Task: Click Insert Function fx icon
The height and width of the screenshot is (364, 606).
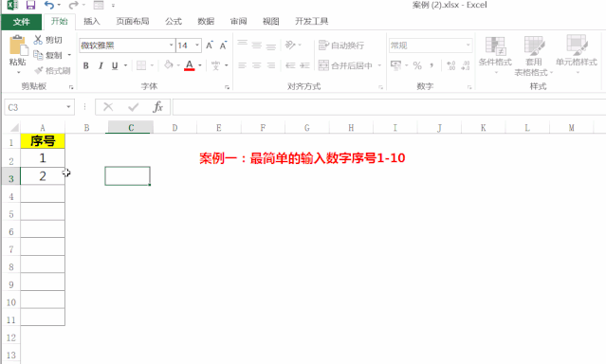Action: [157, 107]
